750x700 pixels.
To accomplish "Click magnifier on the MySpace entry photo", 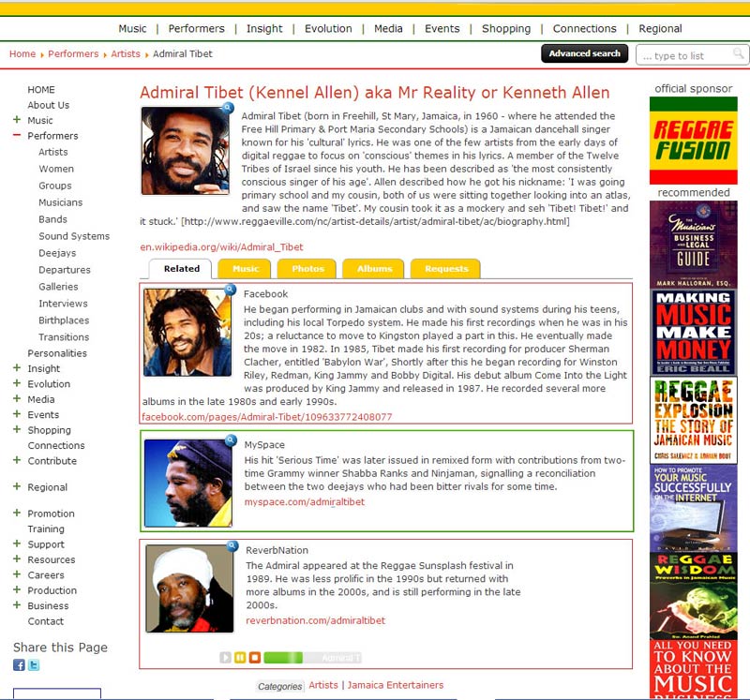I will [x=231, y=439].
